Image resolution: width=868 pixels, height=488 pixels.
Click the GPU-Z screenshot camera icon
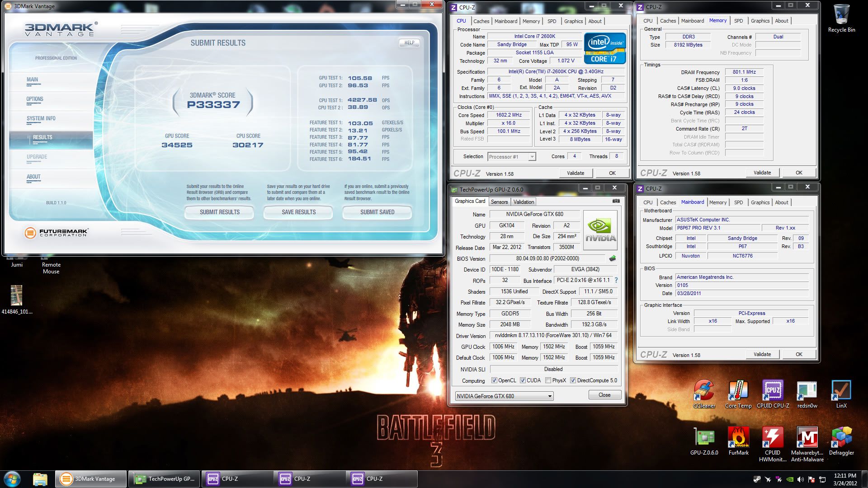[616, 201]
